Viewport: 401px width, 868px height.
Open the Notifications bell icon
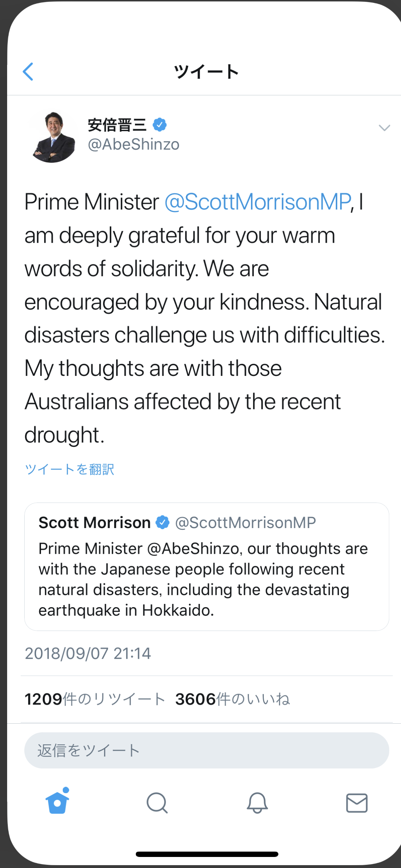pyautogui.click(x=257, y=803)
